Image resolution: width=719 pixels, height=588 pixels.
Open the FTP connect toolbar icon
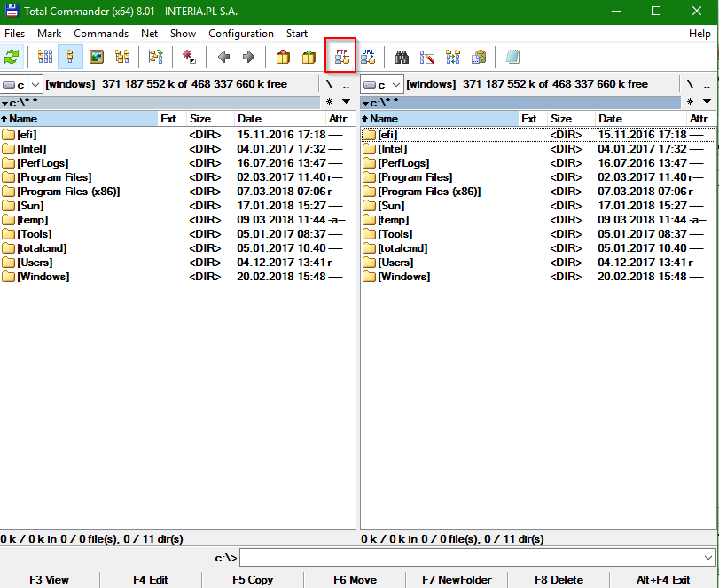(x=341, y=57)
